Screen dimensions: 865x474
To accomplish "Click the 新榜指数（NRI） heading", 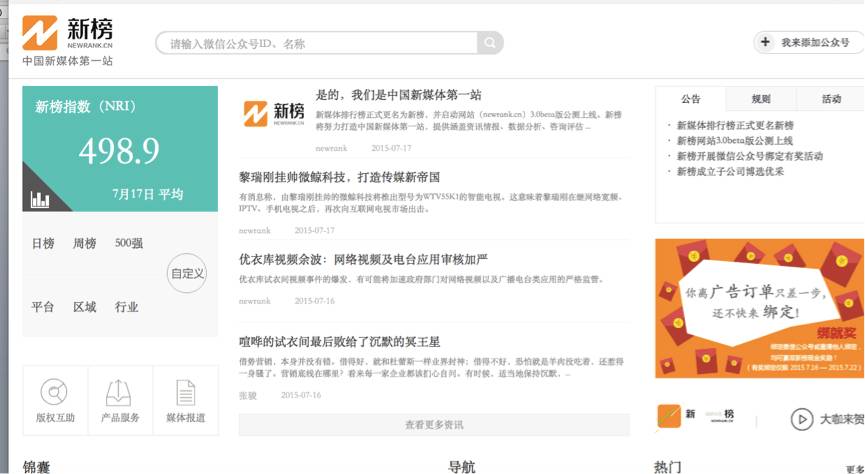I will coord(86,106).
